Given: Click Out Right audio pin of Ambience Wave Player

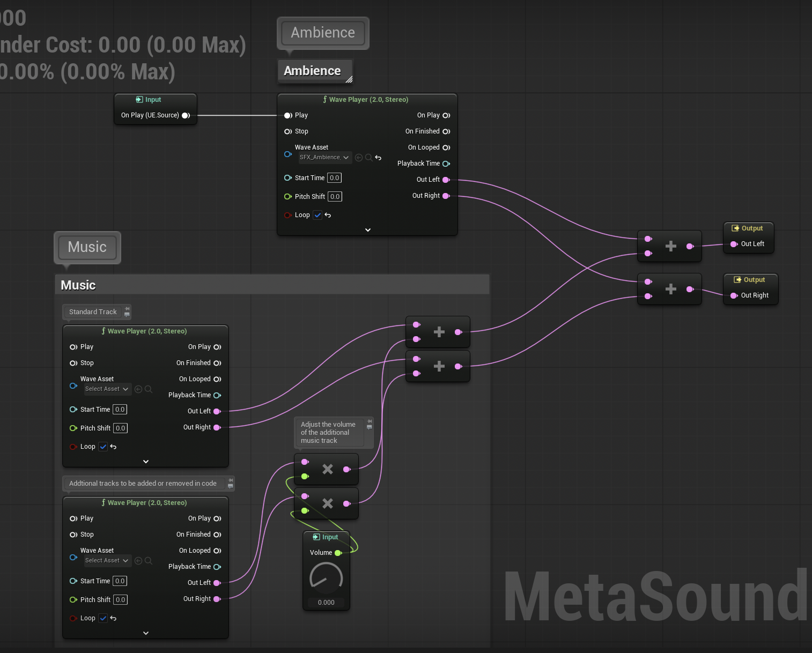Looking at the screenshot, I should tap(446, 196).
